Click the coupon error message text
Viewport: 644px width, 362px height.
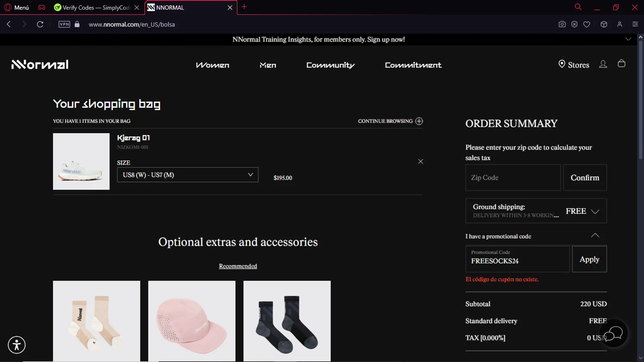tap(502, 280)
